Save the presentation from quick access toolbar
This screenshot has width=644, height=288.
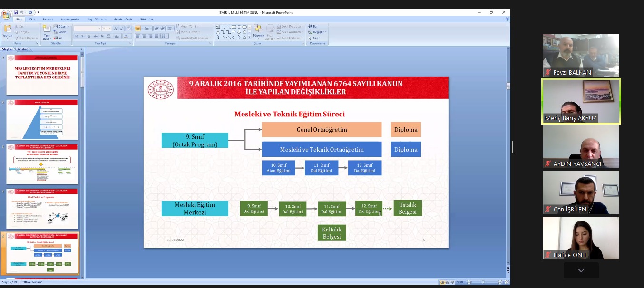point(16,12)
